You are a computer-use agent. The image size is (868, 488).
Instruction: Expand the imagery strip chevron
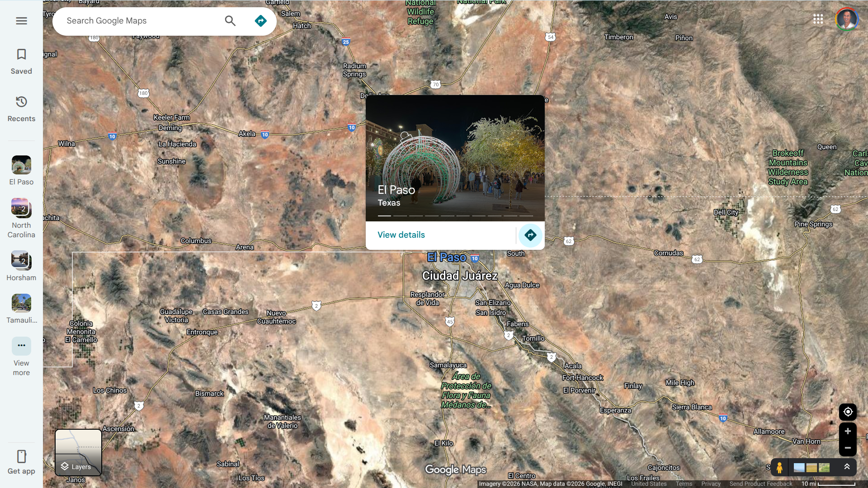point(847,467)
